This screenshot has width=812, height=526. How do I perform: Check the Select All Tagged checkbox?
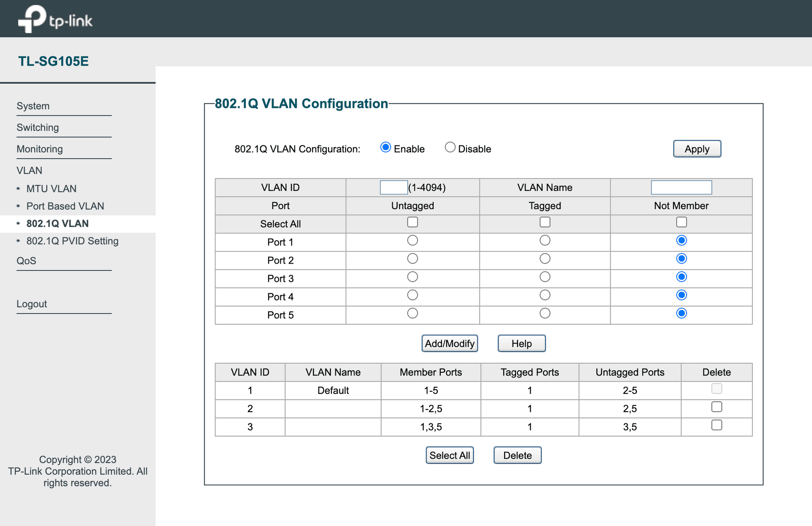click(x=545, y=222)
